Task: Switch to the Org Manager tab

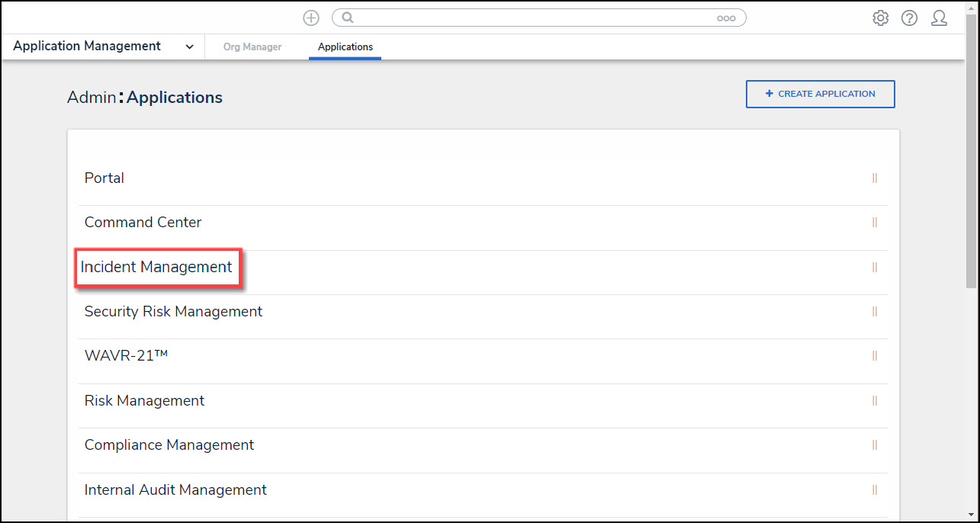Action: click(x=252, y=47)
